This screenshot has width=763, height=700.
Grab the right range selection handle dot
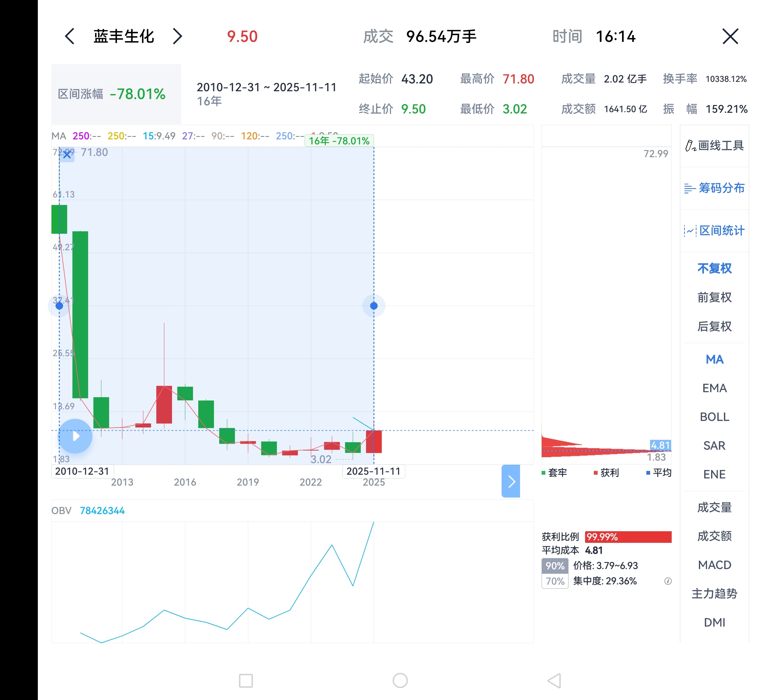pos(374,306)
